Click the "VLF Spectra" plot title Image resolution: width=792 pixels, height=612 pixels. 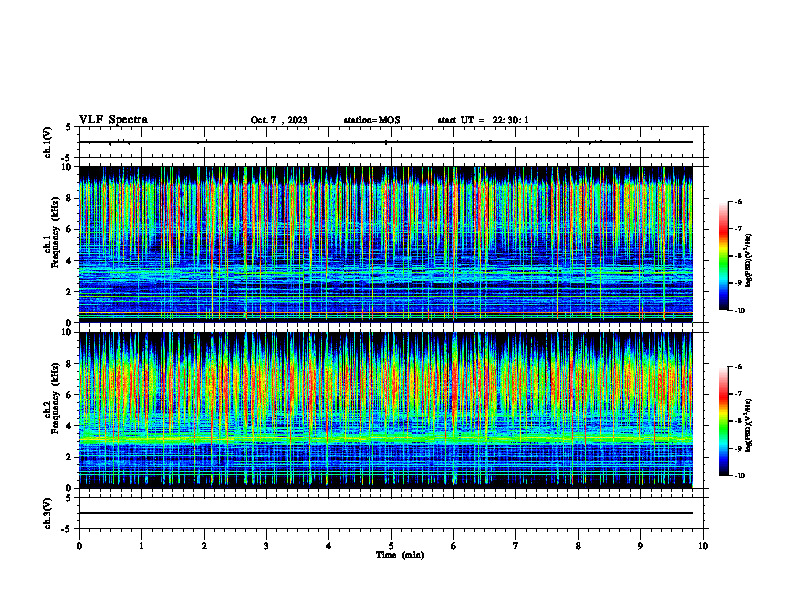click(x=113, y=120)
